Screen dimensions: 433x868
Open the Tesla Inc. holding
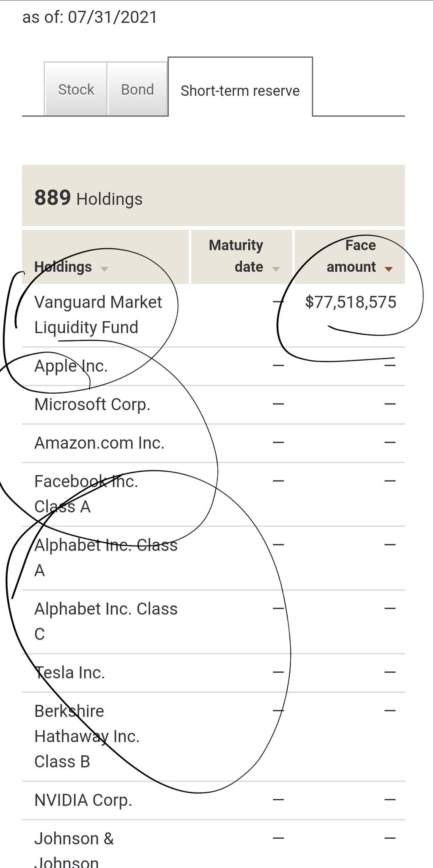(69, 673)
